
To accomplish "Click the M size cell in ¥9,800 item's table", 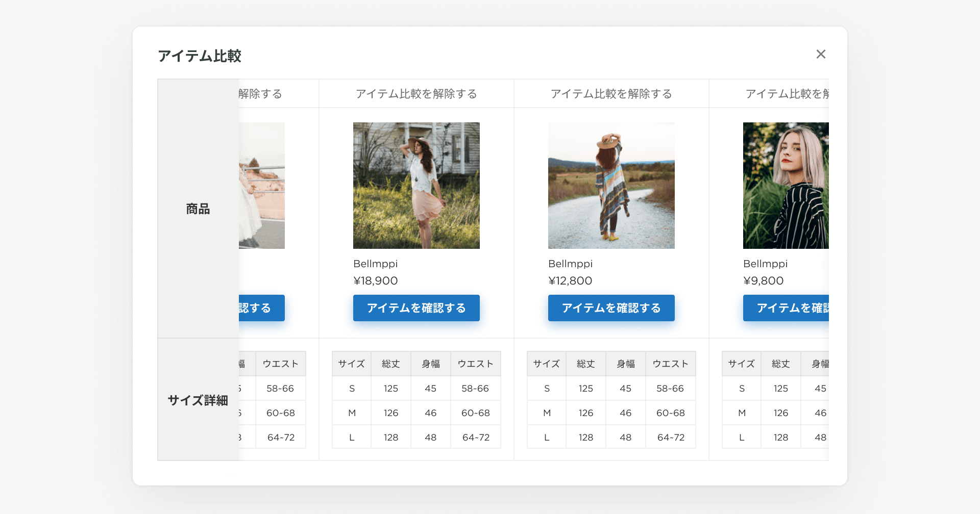I will 742,413.
